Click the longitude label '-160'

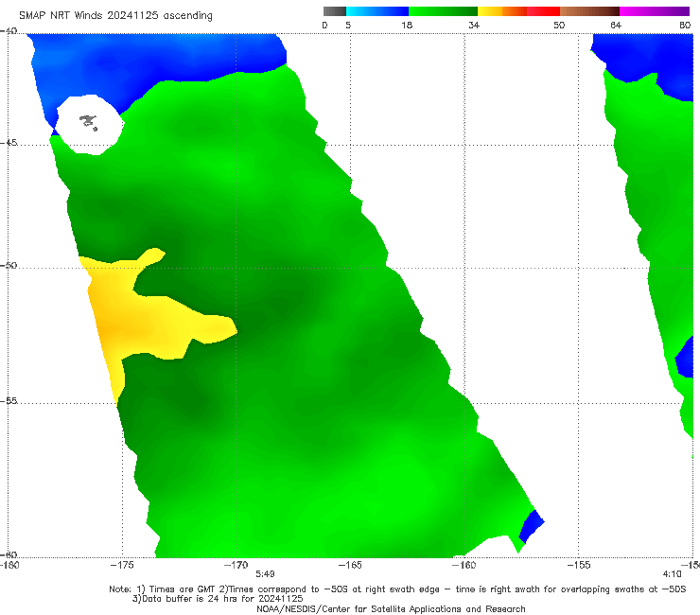pos(464,565)
